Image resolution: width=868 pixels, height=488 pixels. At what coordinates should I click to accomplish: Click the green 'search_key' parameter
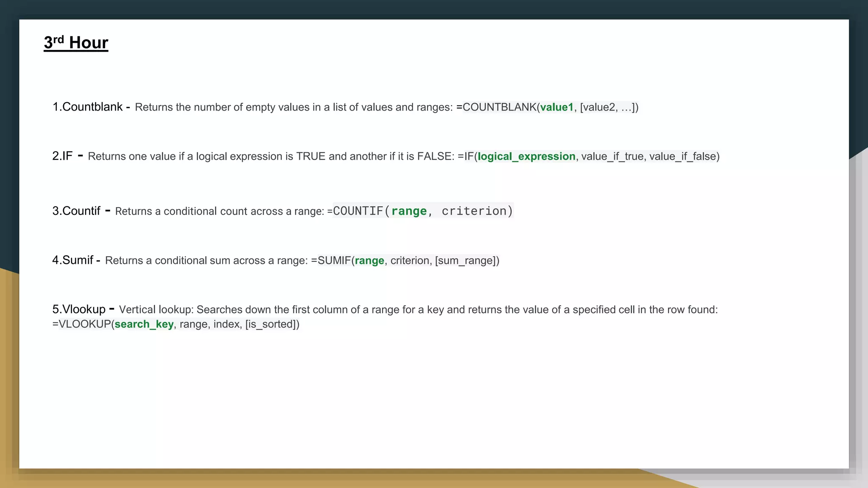[144, 324]
